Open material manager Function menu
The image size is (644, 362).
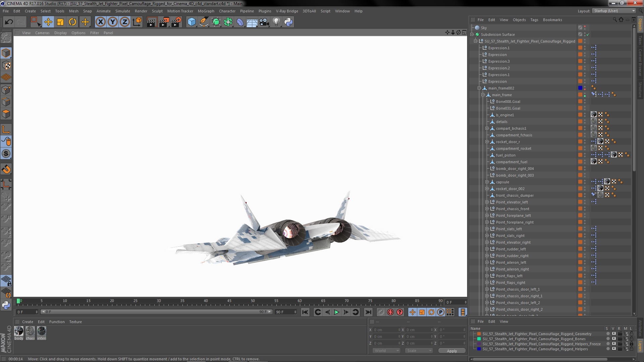pos(57,322)
